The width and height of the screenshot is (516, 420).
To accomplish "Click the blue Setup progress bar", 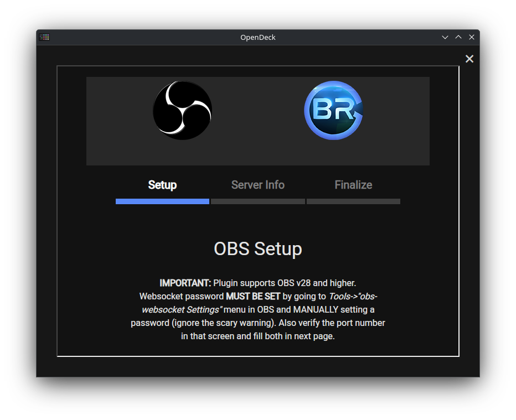I will coord(162,201).
